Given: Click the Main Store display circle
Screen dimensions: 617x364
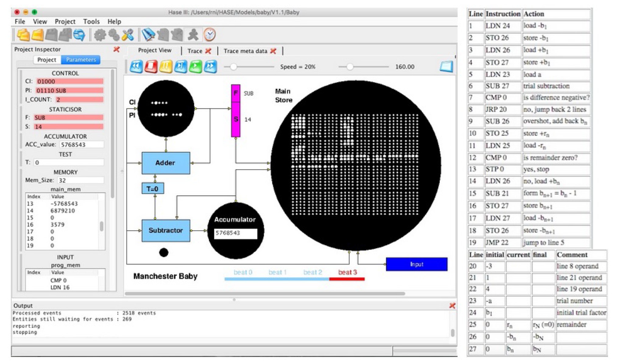Looking at the screenshot, I should click(356, 165).
